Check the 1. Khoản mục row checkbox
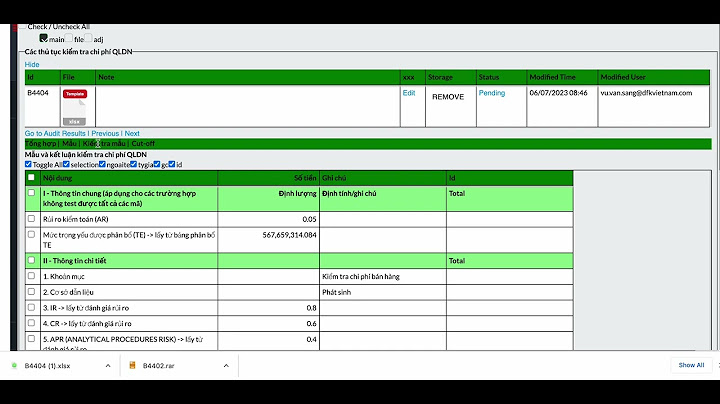Viewport: 720px width, 404px height. 31,275
